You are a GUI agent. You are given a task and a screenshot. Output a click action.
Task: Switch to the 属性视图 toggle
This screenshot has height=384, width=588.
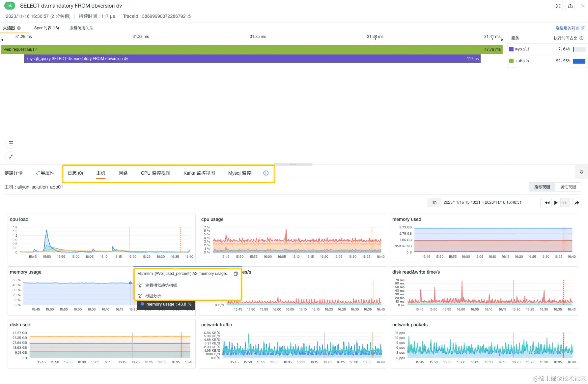[568, 187]
